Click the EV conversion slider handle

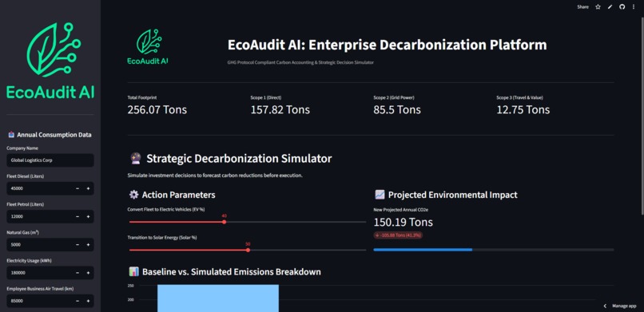pos(225,222)
